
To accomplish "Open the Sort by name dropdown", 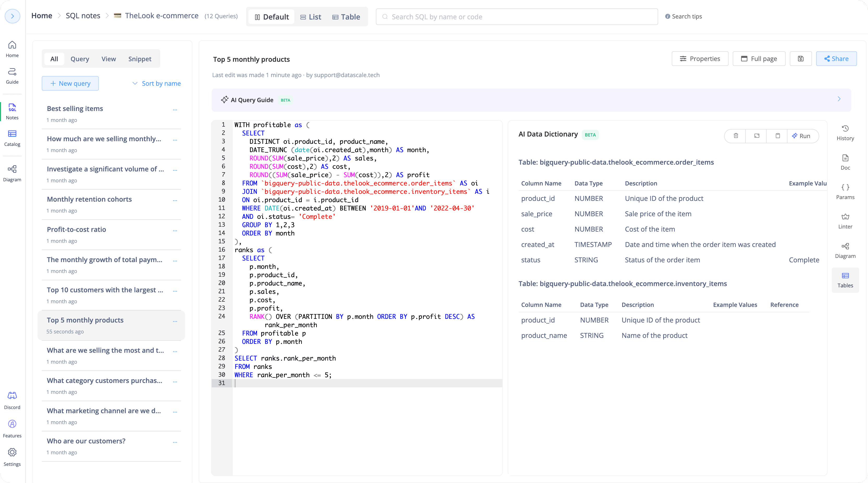I will pyautogui.click(x=156, y=83).
